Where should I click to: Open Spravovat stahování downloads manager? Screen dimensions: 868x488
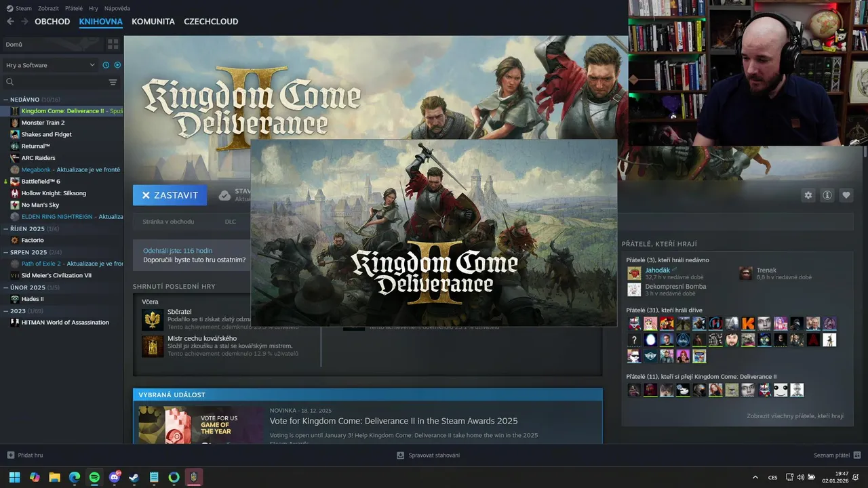point(428,455)
